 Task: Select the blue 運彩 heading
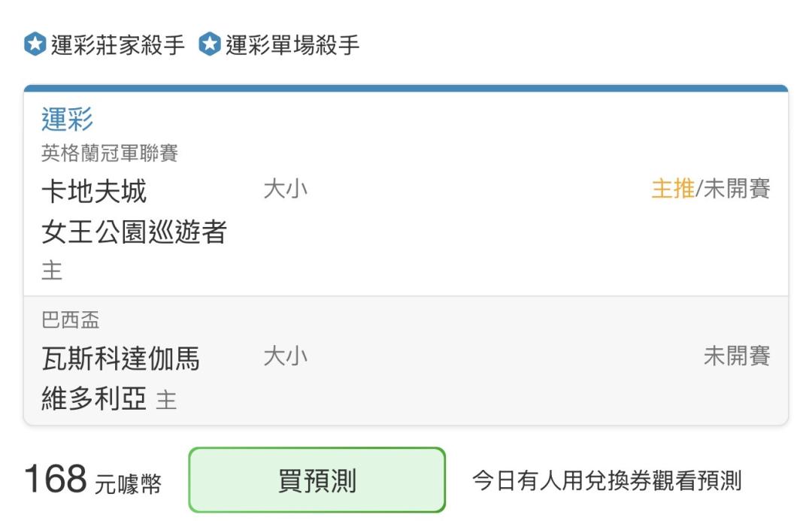click(68, 119)
